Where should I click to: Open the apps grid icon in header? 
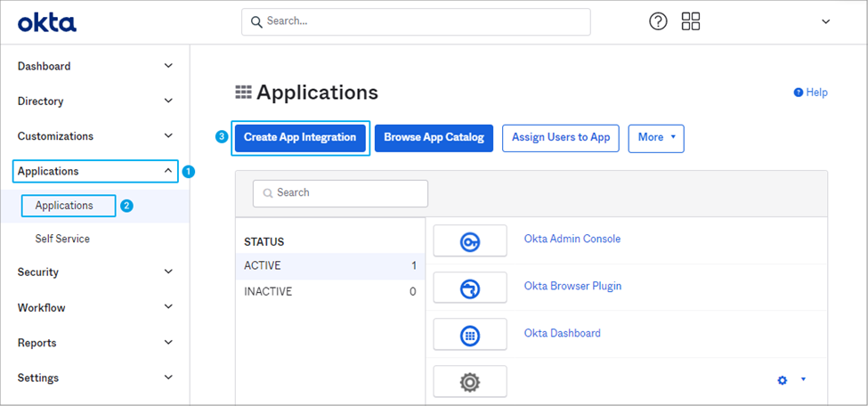point(691,21)
